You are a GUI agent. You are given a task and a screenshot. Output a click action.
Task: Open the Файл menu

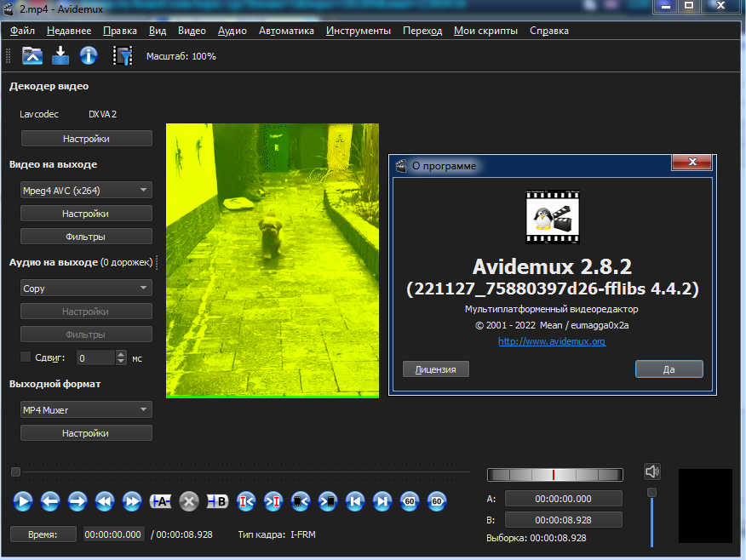point(22,31)
